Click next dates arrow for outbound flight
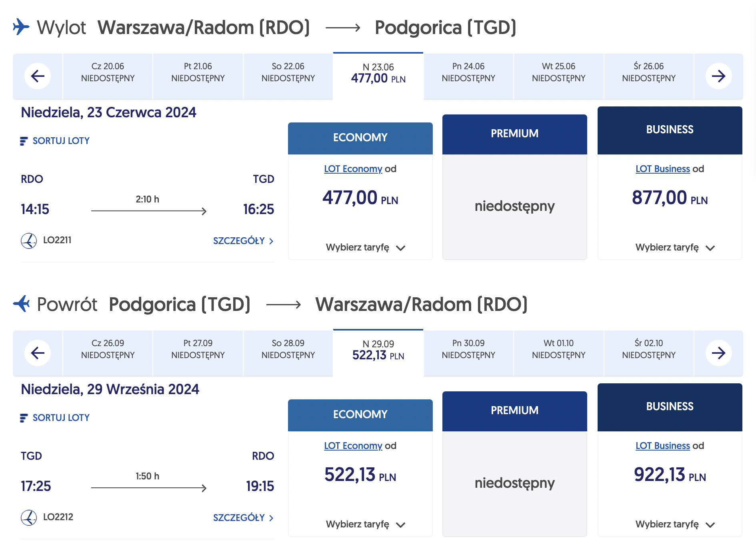 point(718,76)
